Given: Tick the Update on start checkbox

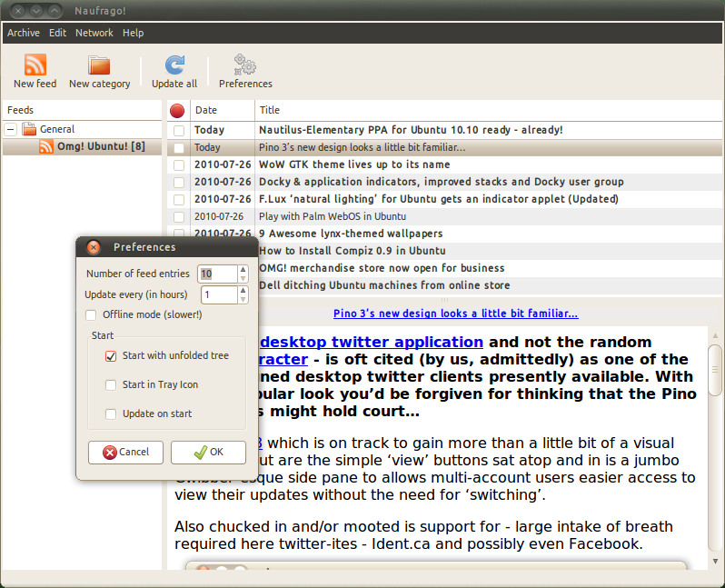Looking at the screenshot, I should [x=111, y=414].
